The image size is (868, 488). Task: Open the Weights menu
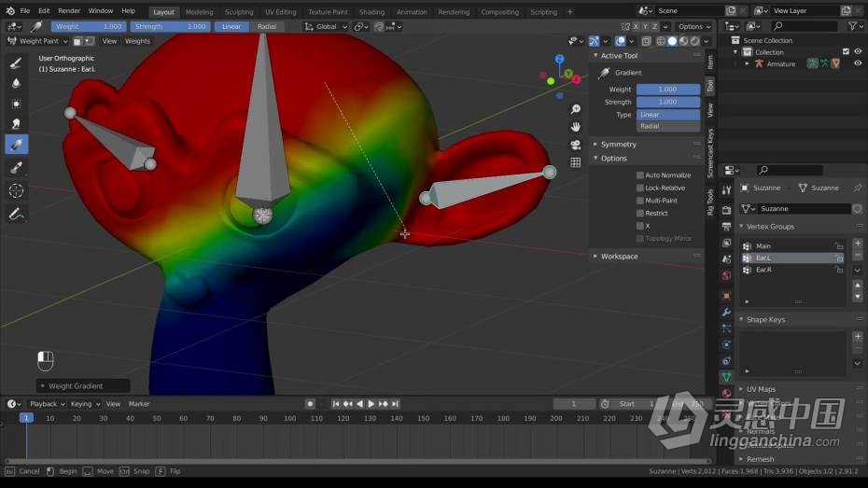(x=137, y=41)
